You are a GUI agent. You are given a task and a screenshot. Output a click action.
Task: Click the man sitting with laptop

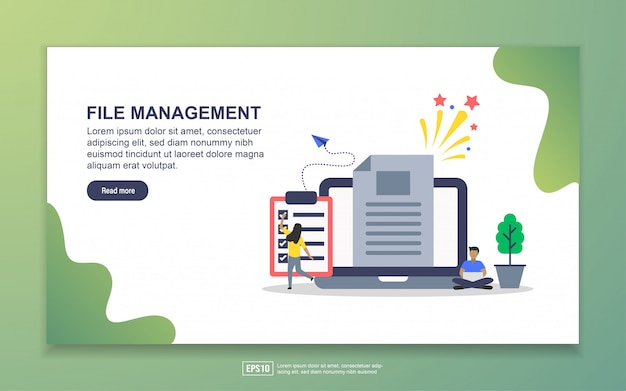click(x=473, y=268)
